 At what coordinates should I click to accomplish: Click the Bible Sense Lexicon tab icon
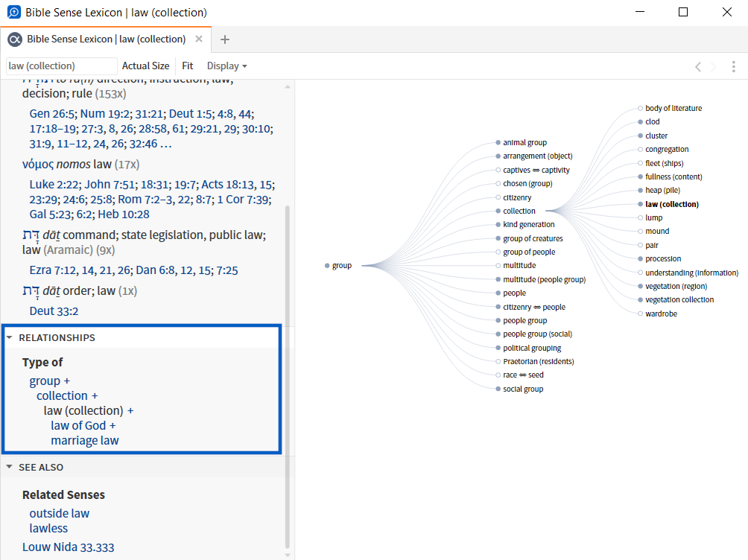pyautogui.click(x=13, y=39)
